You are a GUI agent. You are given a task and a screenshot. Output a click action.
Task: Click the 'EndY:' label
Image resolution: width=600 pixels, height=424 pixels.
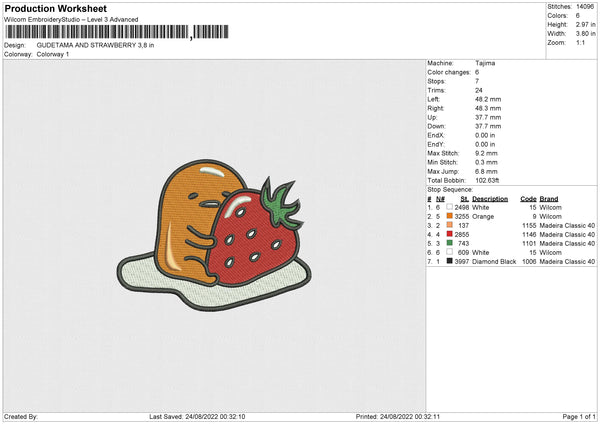436,144
